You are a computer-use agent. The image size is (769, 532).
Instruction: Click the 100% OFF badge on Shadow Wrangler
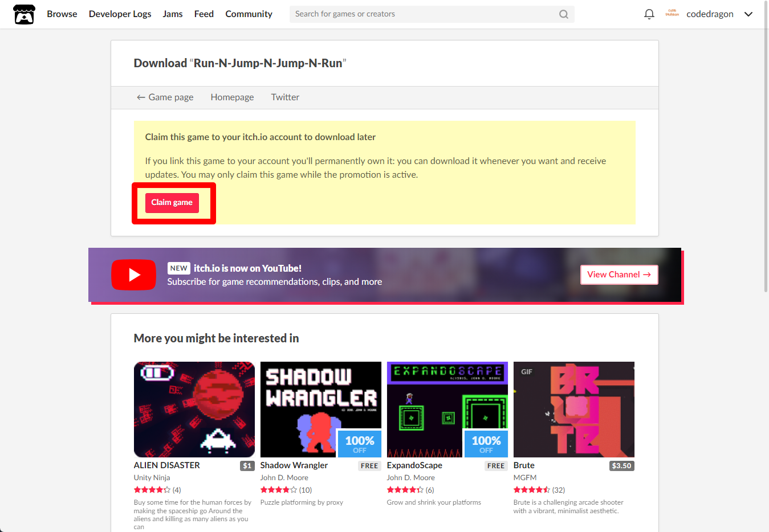pyautogui.click(x=360, y=444)
